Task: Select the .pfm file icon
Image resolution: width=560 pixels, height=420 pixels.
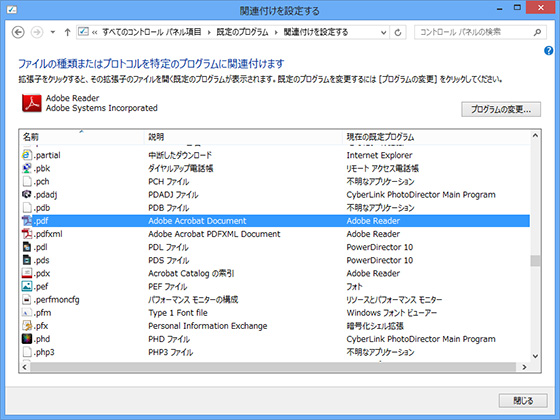Action: tap(27, 312)
